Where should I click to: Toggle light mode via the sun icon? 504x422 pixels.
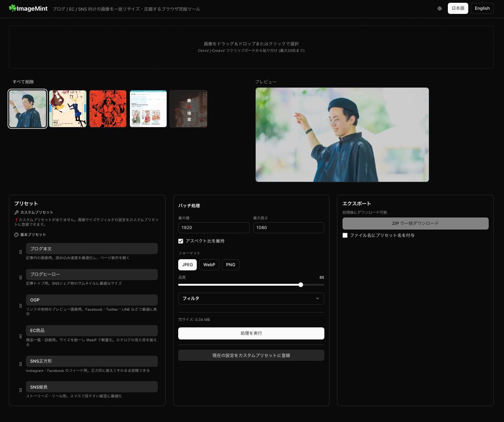(x=439, y=8)
